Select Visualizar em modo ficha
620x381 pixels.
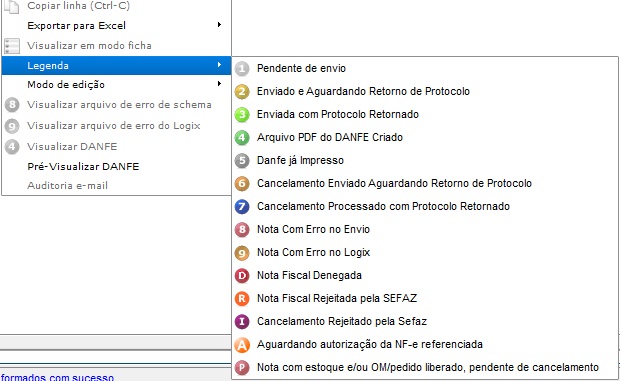(x=117, y=45)
